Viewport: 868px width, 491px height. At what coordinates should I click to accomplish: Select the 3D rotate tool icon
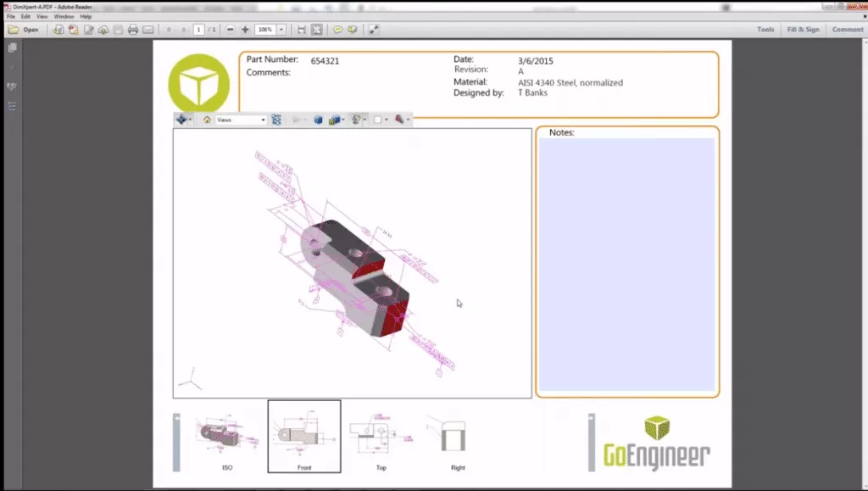[181, 120]
